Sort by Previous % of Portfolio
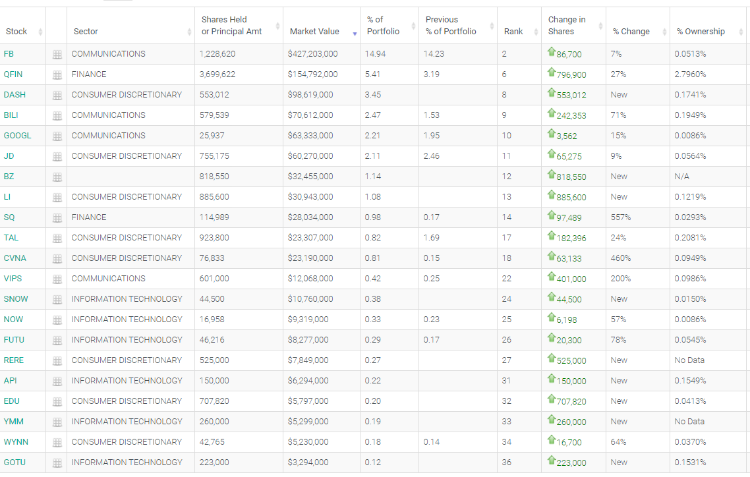Viewport: 750px width, 477px height. pos(458,25)
